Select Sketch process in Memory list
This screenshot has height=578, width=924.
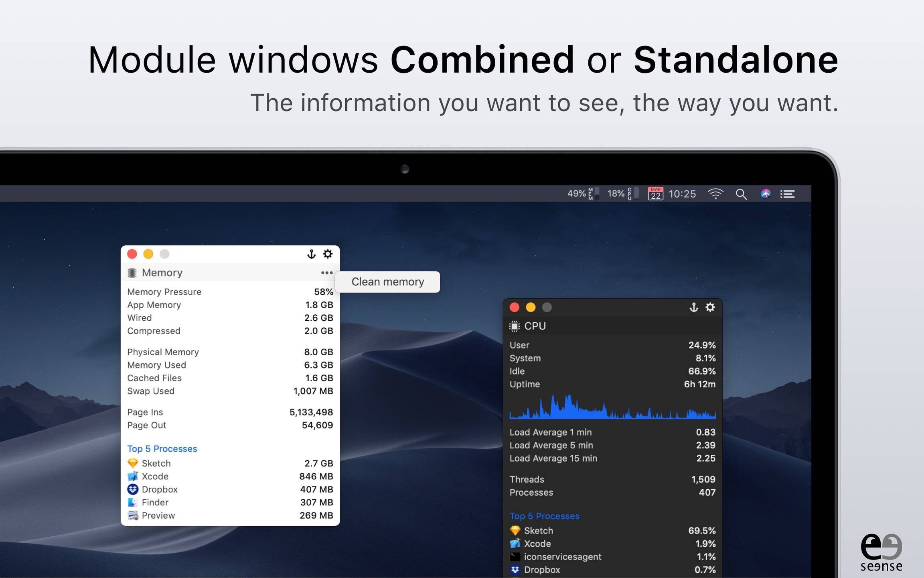(156, 464)
